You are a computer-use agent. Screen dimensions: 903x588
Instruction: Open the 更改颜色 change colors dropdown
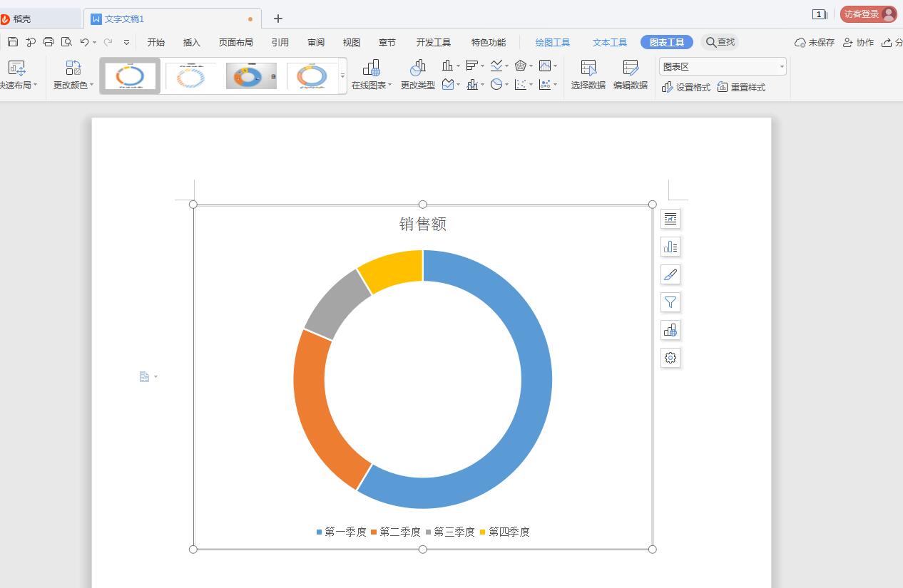(x=72, y=74)
